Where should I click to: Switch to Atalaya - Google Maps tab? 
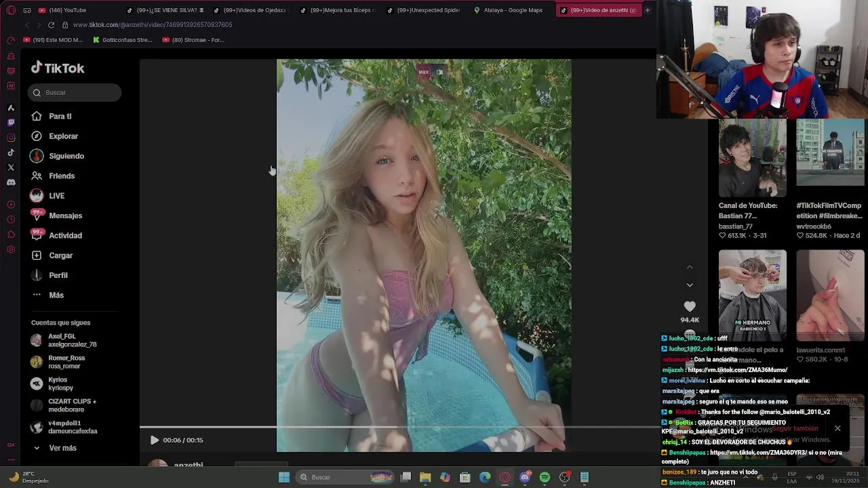[509, 10]
